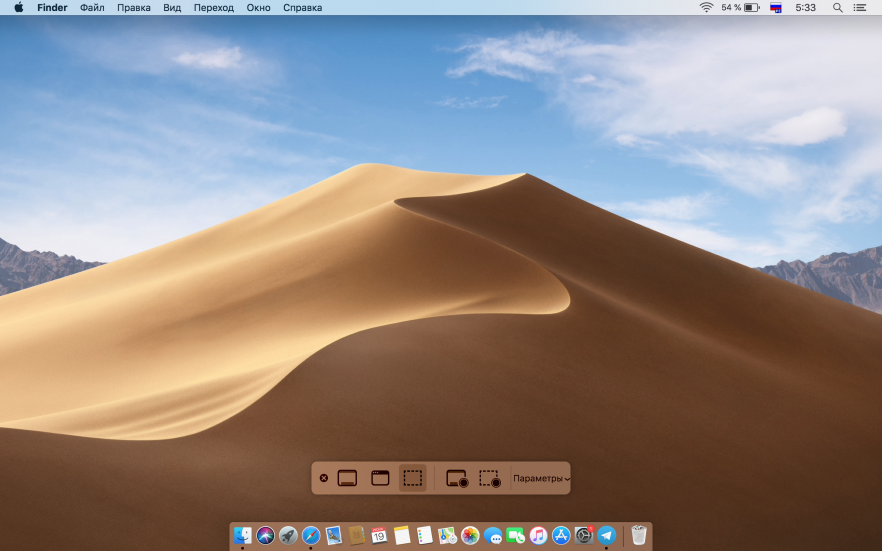Click the Wi-Fi status icon
Image resolution: width=882 pixels, height=551 pixels.
(706, 7)
